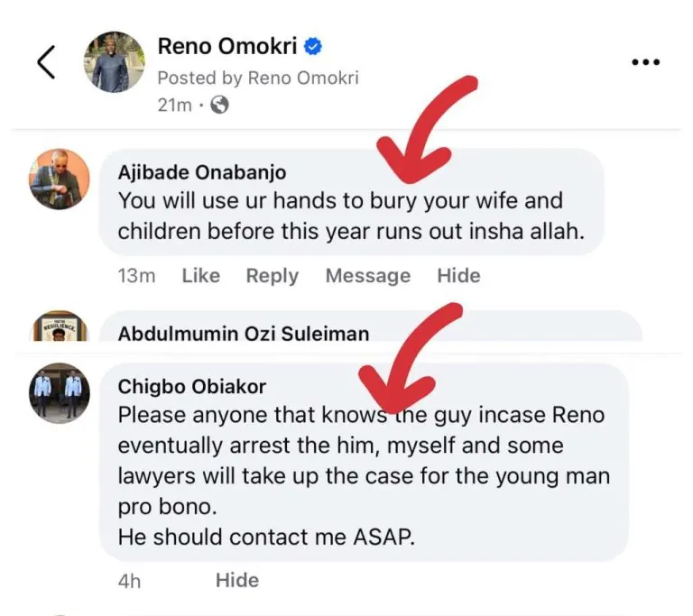This screenshot has width=693, height=616.
Task: Click the Chigbo Obiakor commenter name
Action: (x=191, y=386)
